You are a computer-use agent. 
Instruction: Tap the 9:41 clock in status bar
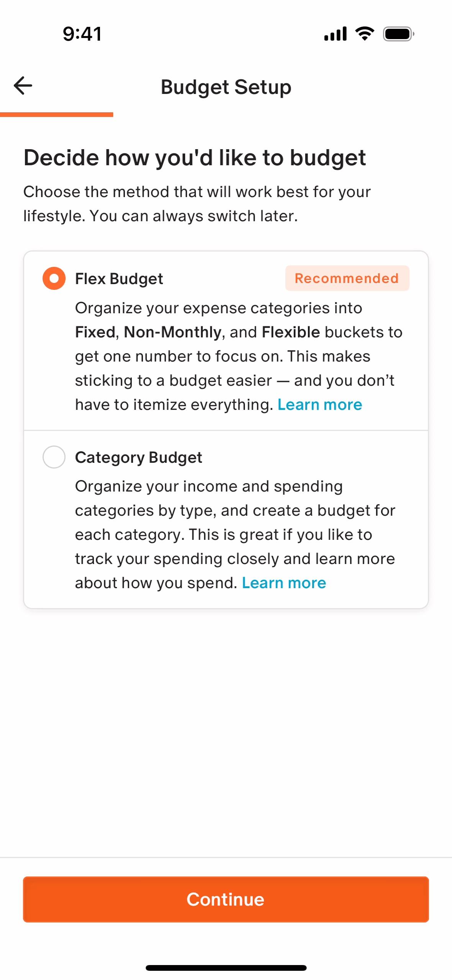point(82,34)
